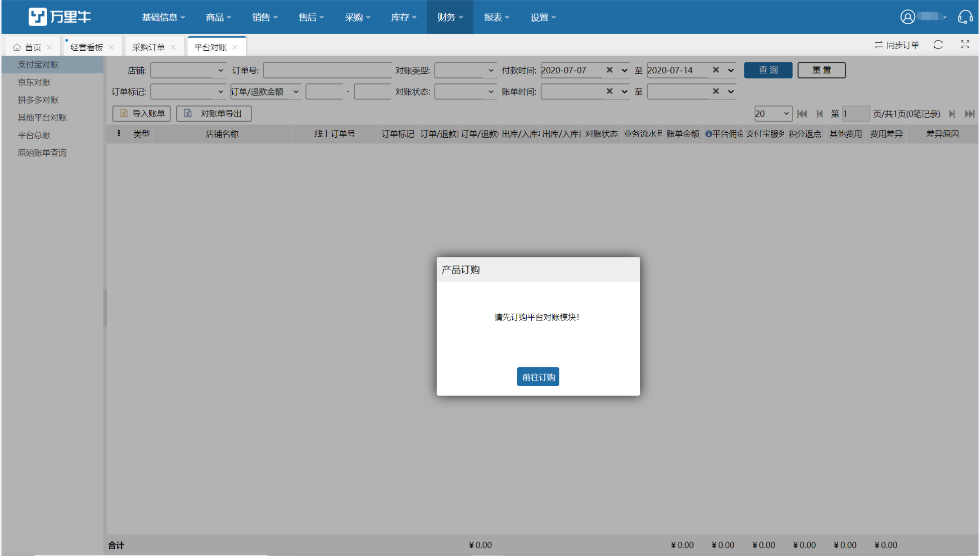Change page size dropdown showing 20
Screen dimensions: 980x556
pyautogui.click(x=773, y=114)
